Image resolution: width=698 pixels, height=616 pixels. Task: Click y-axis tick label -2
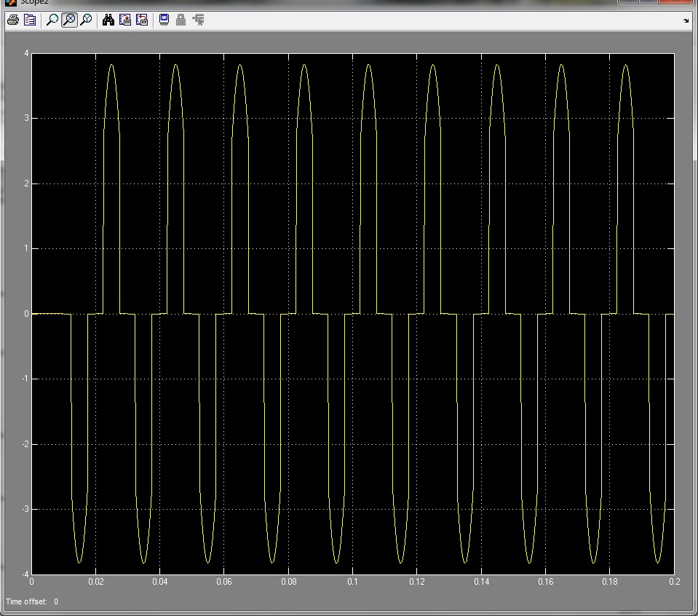[25, 444]
